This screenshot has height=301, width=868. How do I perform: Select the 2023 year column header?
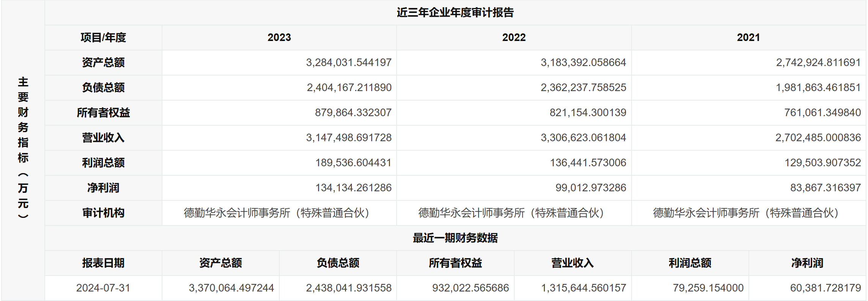click(x=279, y=38)
